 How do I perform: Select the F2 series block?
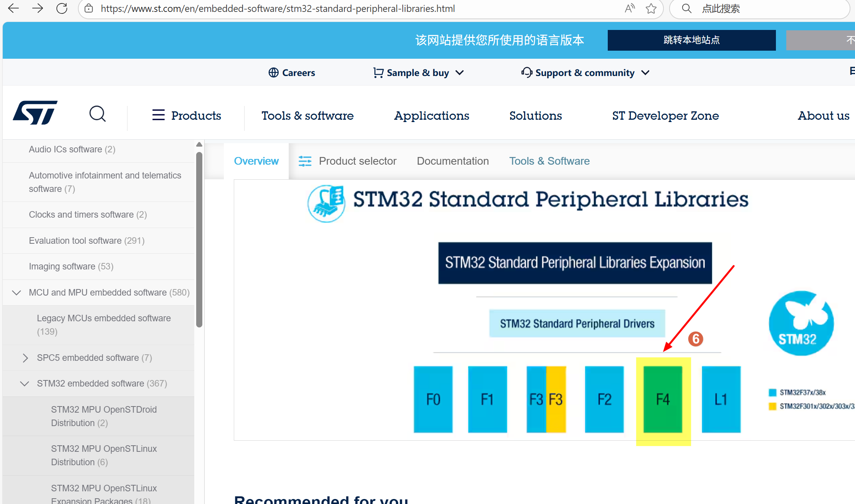point(604,399)
